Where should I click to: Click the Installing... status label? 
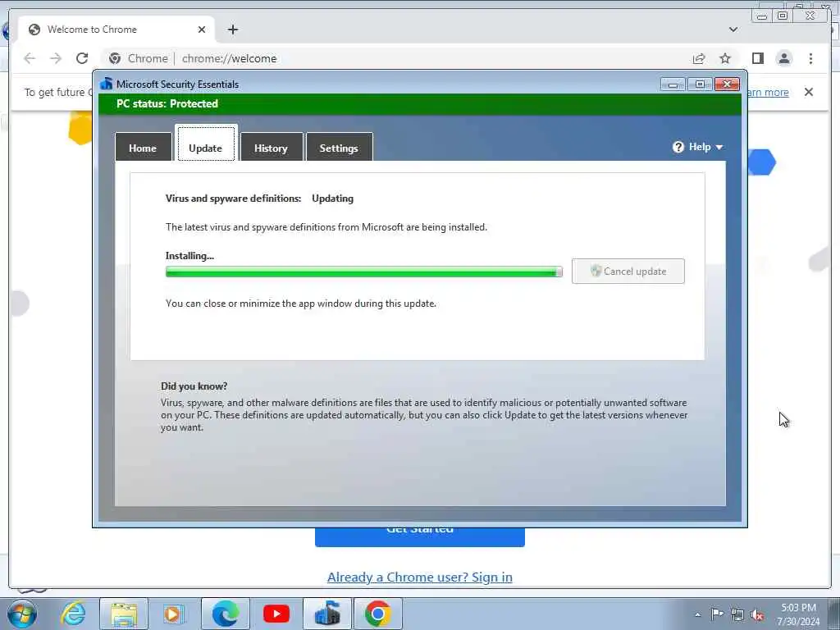[189, 256]
